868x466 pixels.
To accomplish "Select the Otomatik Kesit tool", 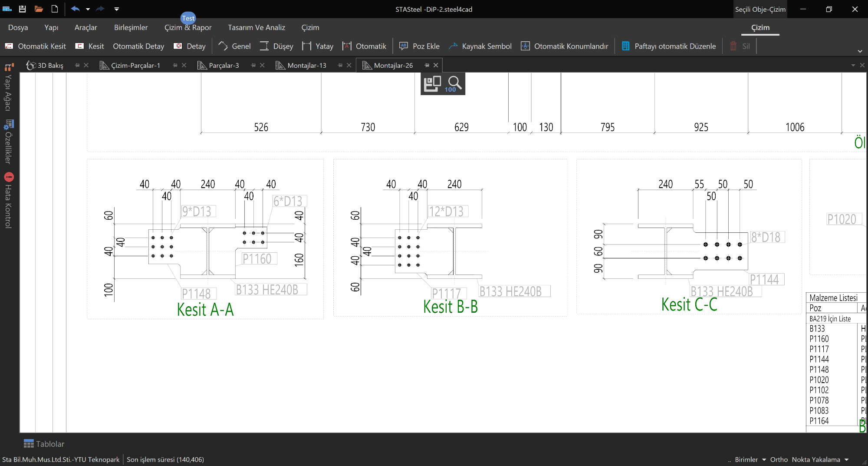I will [x=36, y=46].
